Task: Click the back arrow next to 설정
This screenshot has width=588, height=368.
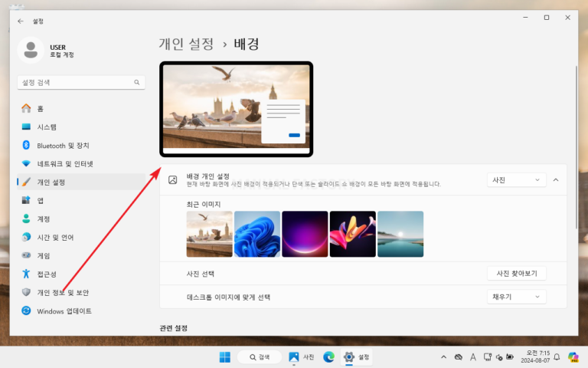Action: 21,21
